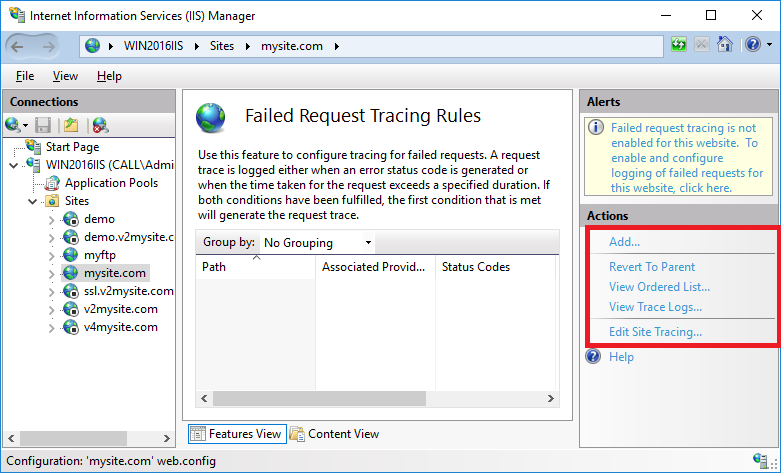Click the Sites breadcrumb in address bar

pos(222,46)
